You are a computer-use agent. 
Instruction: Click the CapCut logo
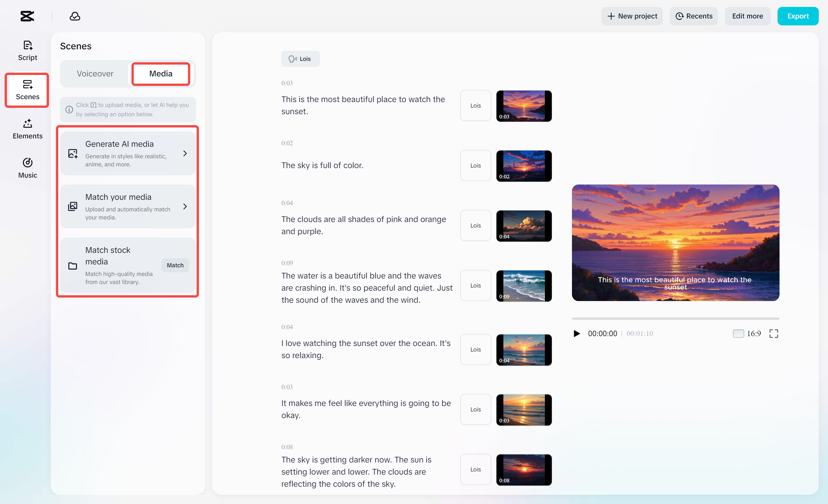[27, 16]
